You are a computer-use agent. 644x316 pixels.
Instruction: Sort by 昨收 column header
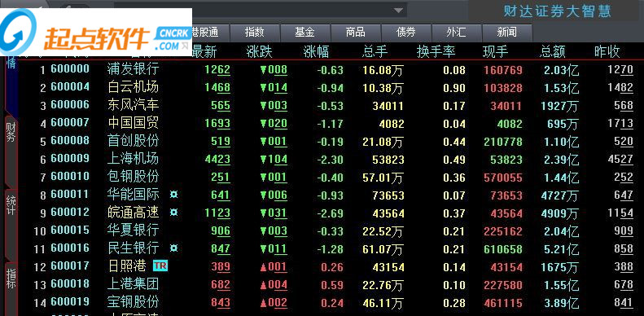607,52
